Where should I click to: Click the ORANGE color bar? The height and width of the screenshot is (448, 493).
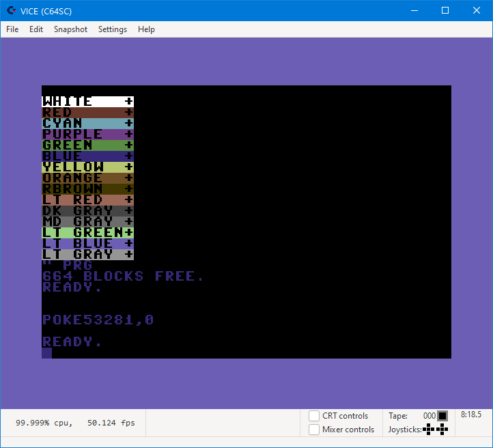pyautogui.click(x=87, y=178)
